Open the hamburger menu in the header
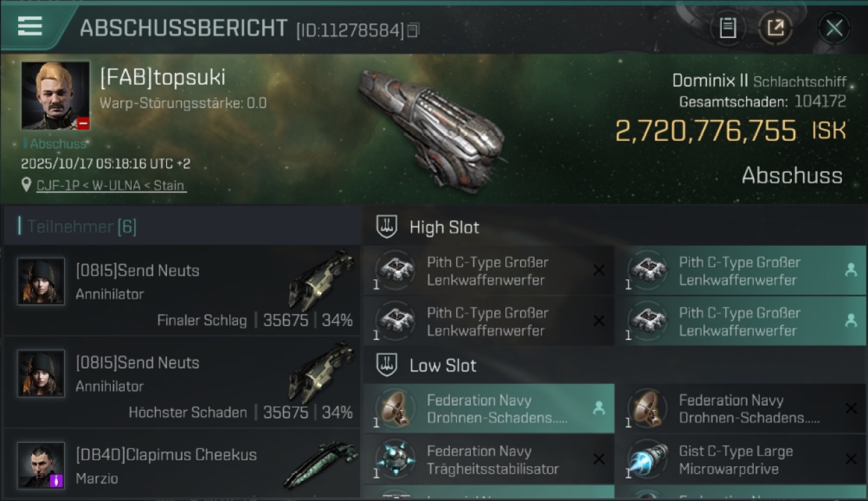868x501 pixels. pos(30,27)
